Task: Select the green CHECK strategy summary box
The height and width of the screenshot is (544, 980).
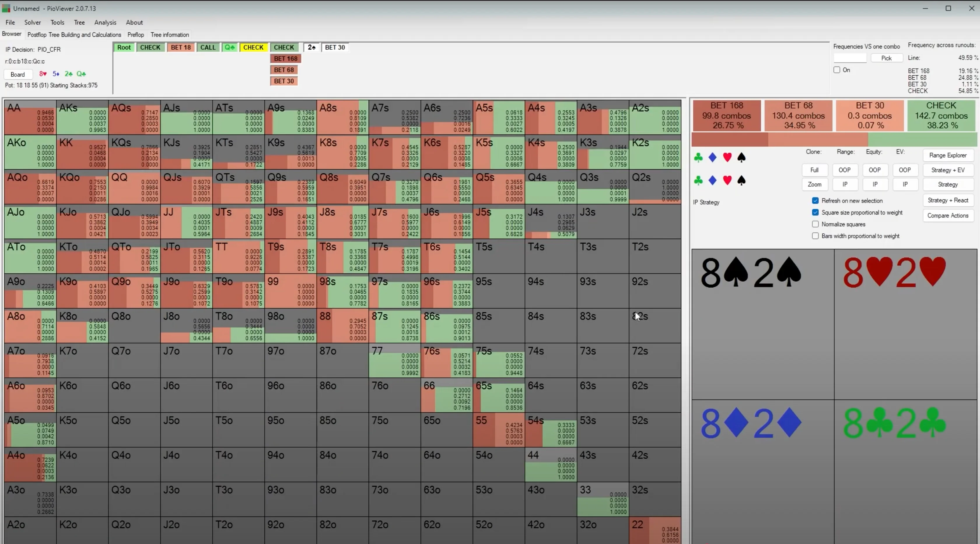Action: pos(941,115)
